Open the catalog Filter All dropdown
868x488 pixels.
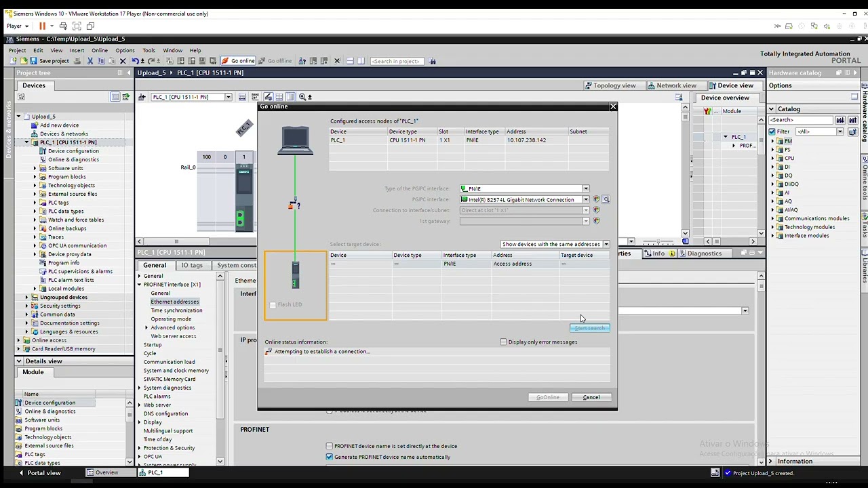(840, 131)
